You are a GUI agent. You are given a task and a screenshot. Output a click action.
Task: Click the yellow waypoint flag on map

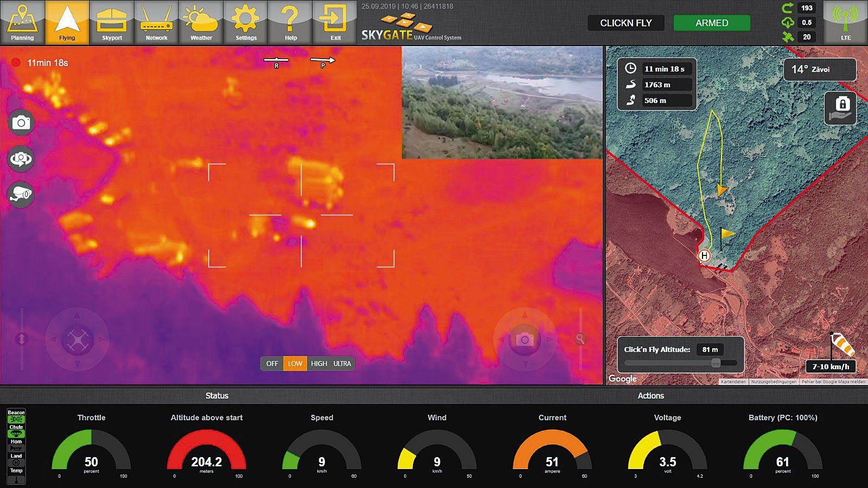(727, 234)
